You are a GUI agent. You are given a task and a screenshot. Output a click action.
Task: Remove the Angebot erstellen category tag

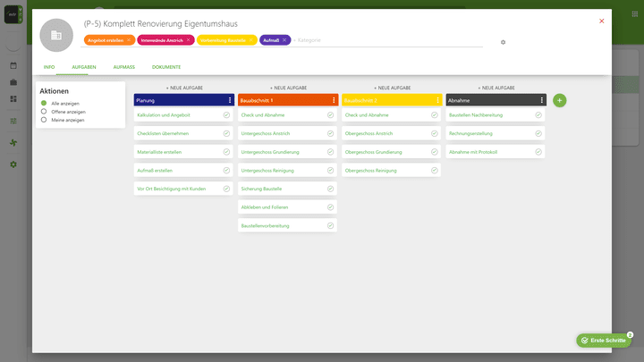click(x=129, y=40)
